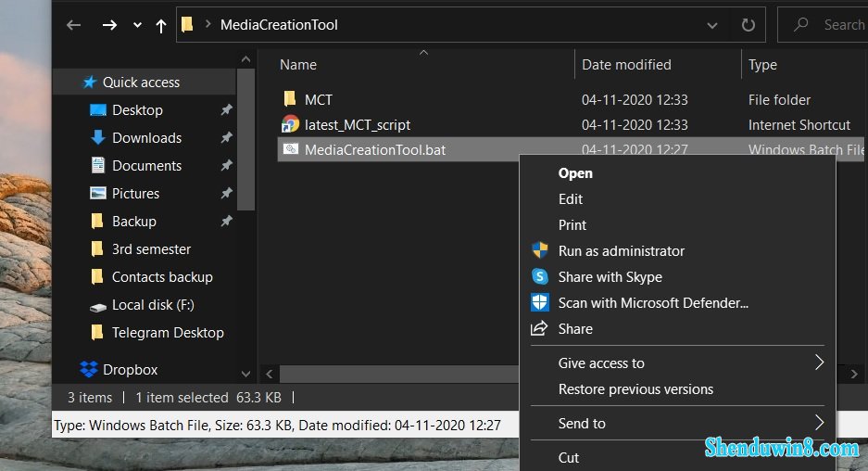Click the Run as administrator shield icon
This screenshot has width=868, height=471.
(540, 250)
